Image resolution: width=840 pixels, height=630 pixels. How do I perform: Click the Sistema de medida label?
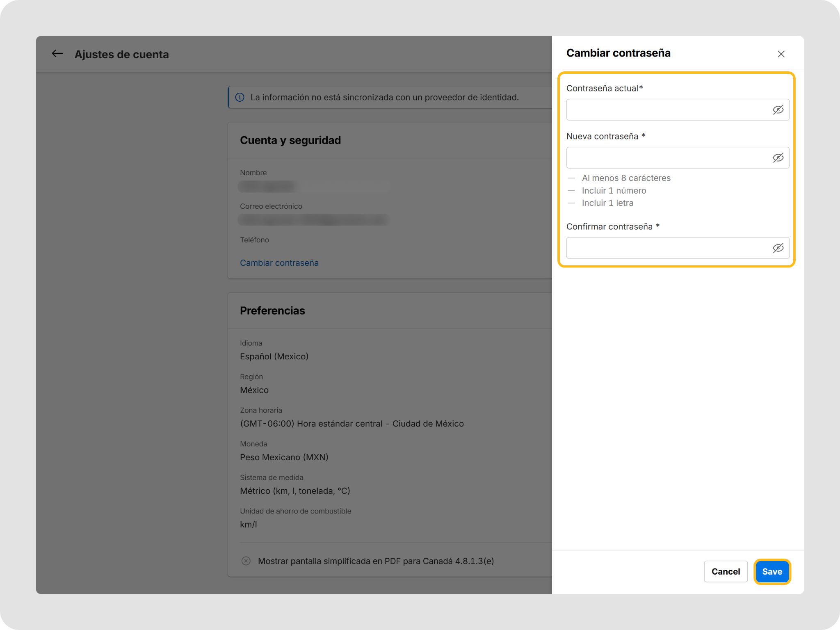272,477
